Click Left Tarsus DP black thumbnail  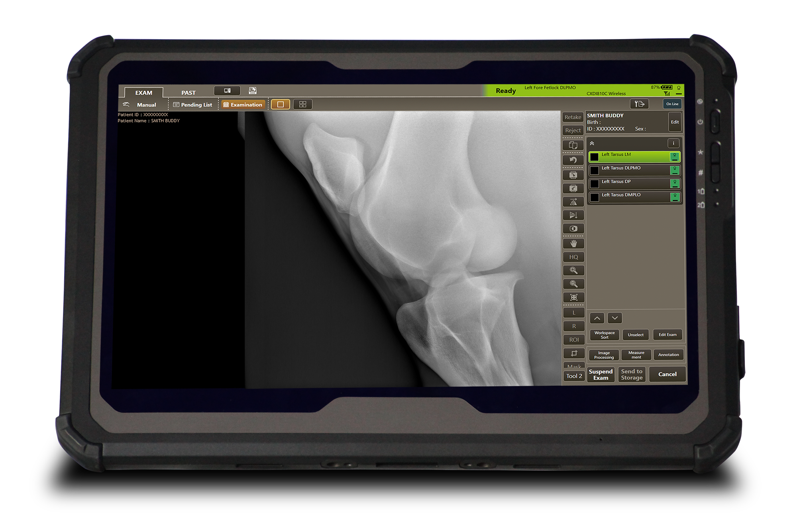click(595, 184)
